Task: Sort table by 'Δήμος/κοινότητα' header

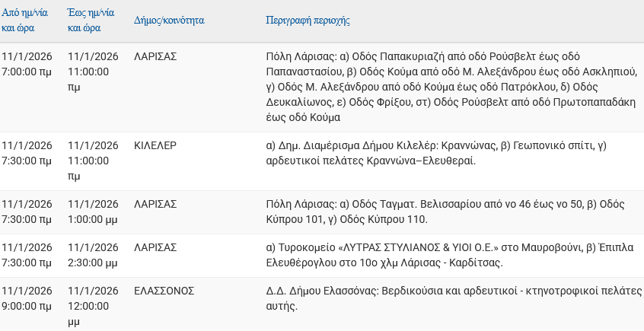Action: click(x=169, y=21)
